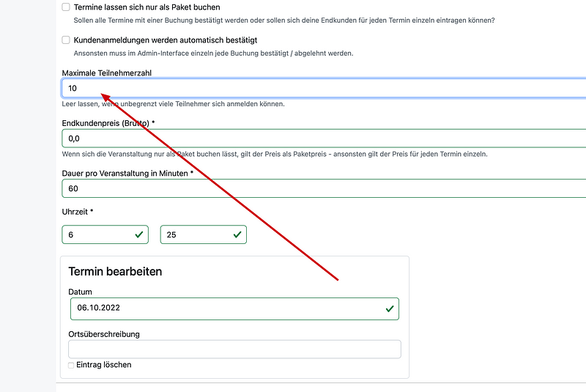Open the Datum field with 06.10.2022
The width and height of the screenshot is (586, 392).
pos(220,309)
